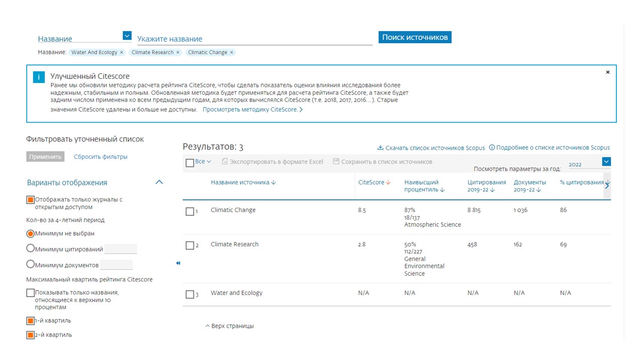Uncheck the 1-й квартиль checkbox
Screen dimensions: 644x362
pos(31,321)
